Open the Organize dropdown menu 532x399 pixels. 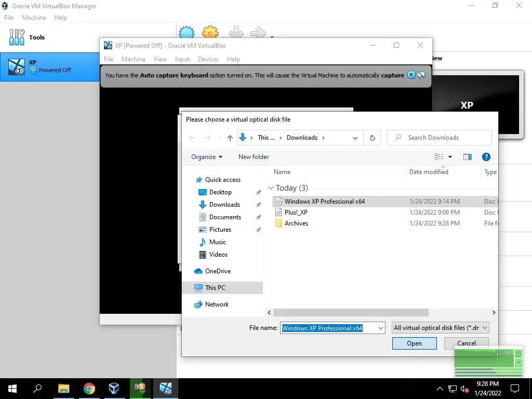(207, 157)
